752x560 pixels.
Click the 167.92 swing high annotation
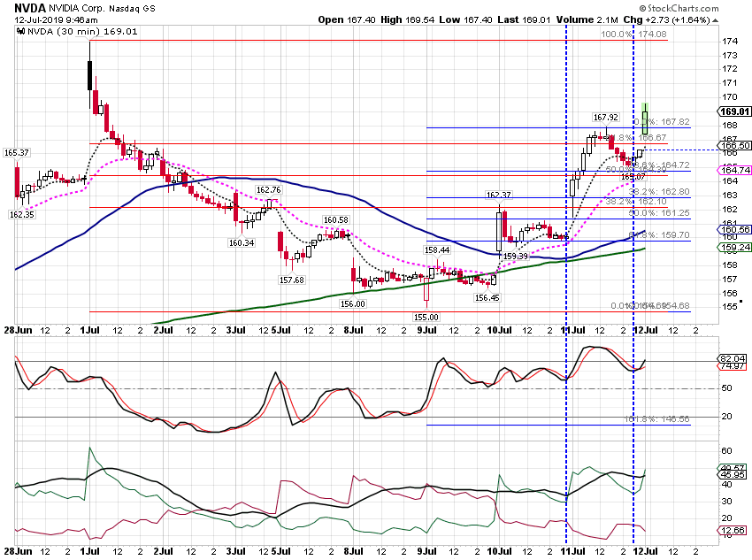point(606,118)
